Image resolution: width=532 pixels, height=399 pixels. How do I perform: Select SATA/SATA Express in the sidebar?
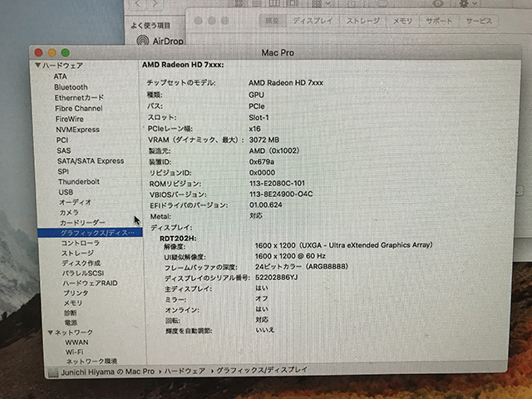(x=91, y=160)
